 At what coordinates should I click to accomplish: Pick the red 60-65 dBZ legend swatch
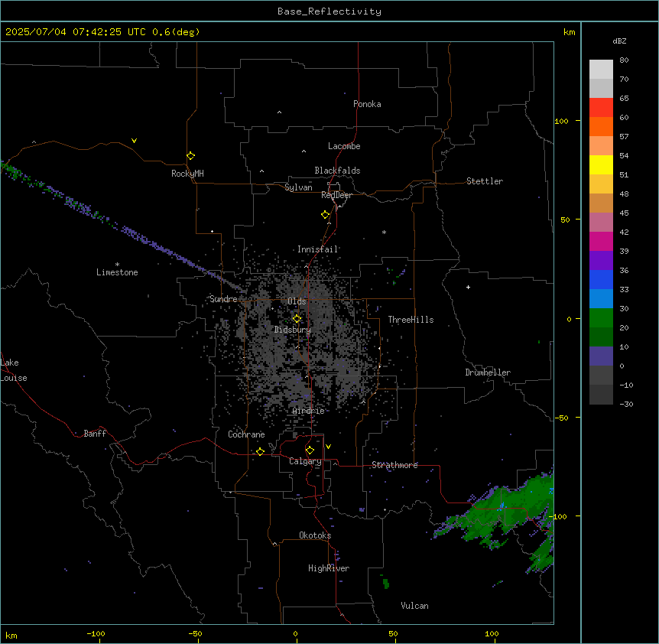click(x=601, y=107)
